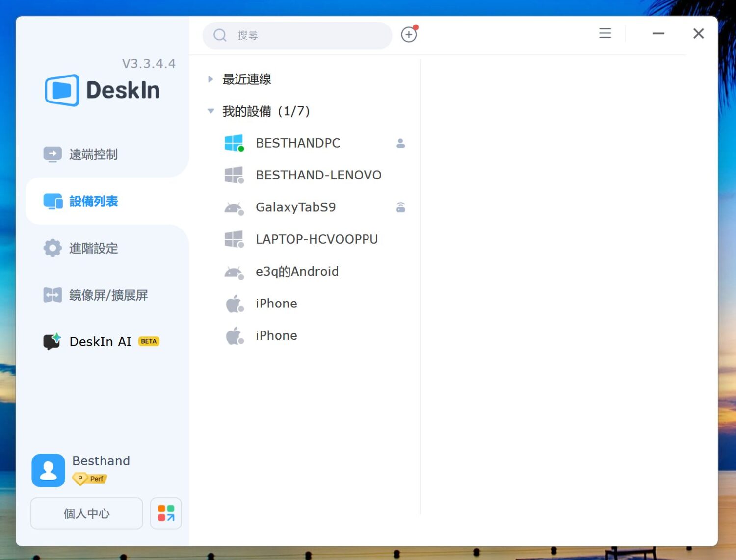Select BESTHANDPC device name

tap(298, 143)
